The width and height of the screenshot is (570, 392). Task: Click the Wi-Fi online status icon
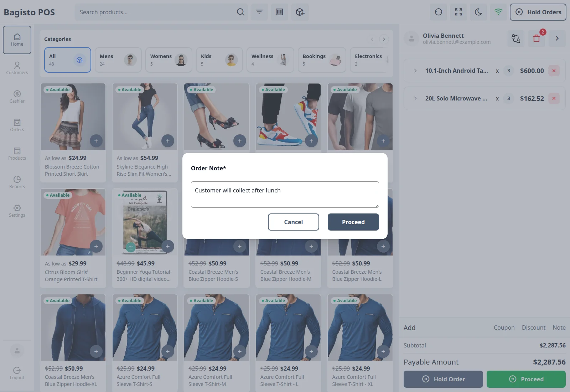(498, 12)
